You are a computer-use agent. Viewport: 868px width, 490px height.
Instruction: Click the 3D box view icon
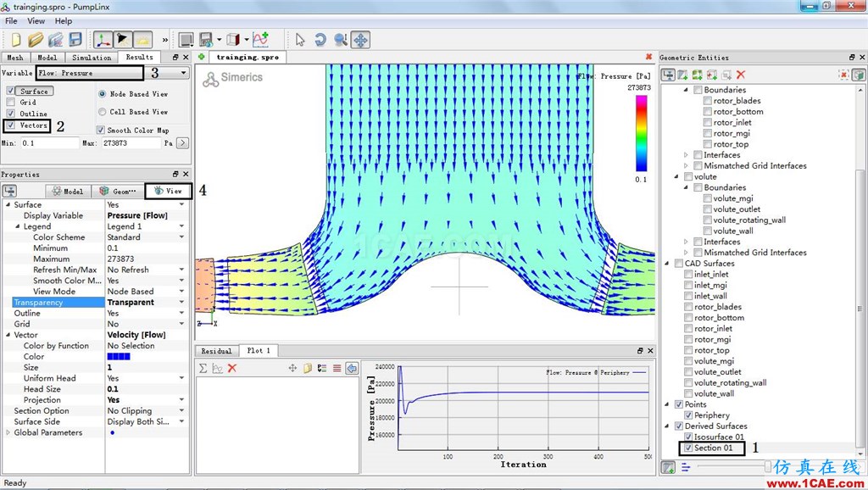[233, 40]
